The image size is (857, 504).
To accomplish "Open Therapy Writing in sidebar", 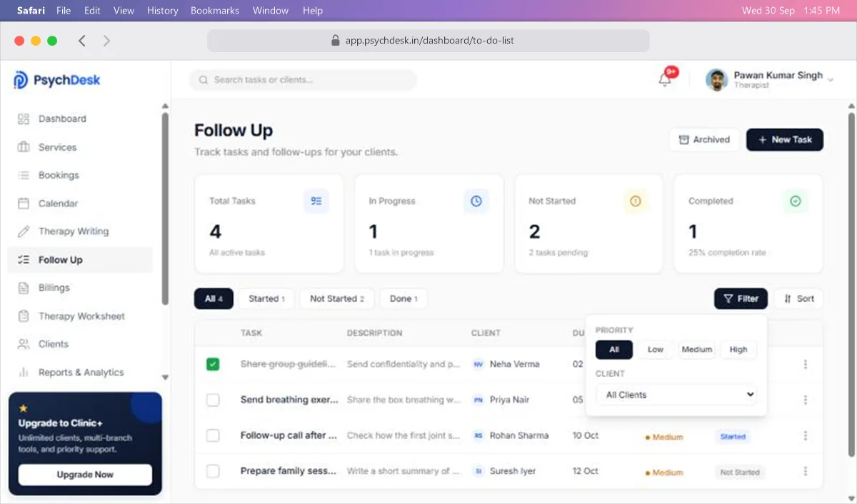I will (80, 231).
